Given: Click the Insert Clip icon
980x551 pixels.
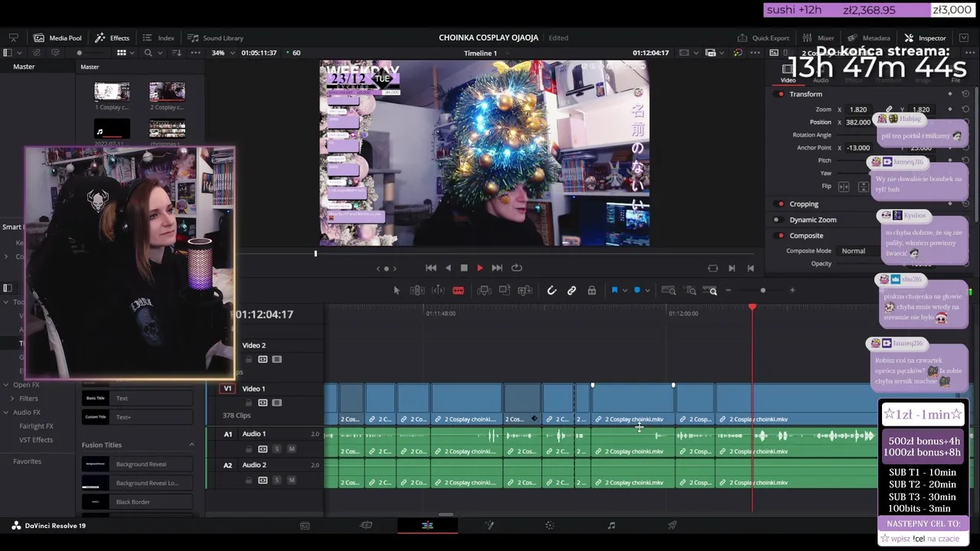Looking at the screenshot, I should coord(484,291).
